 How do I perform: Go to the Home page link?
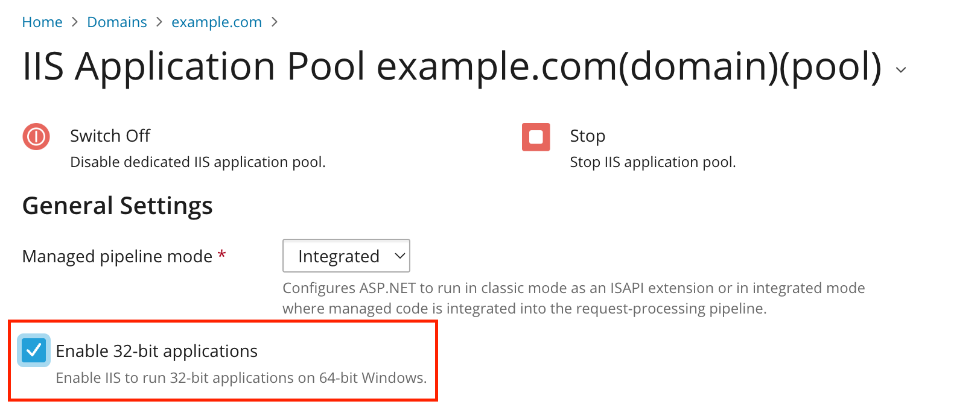coord(42,22)
